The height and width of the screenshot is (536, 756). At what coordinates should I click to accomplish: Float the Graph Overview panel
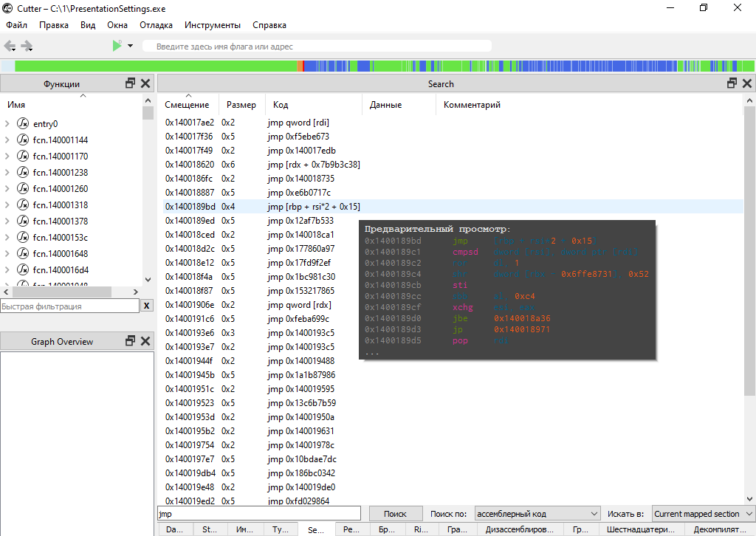131,341
